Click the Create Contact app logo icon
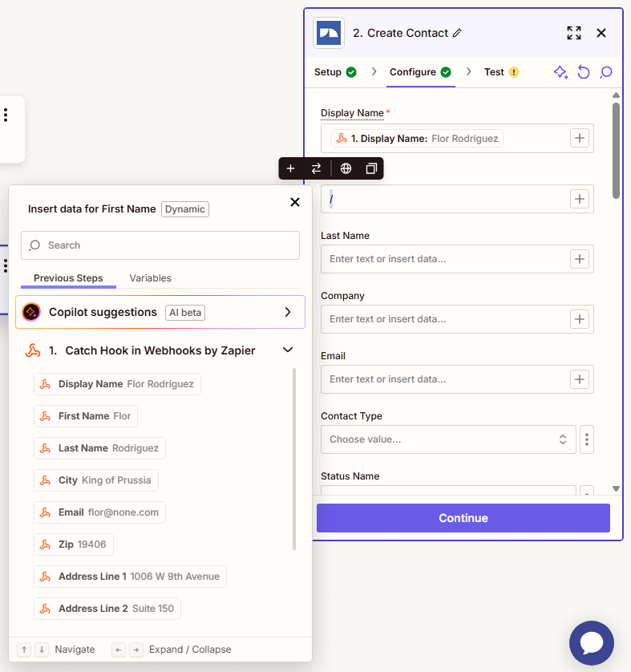Image resolution: width=631 pixels, height=672 pixels. click(329, 33)
